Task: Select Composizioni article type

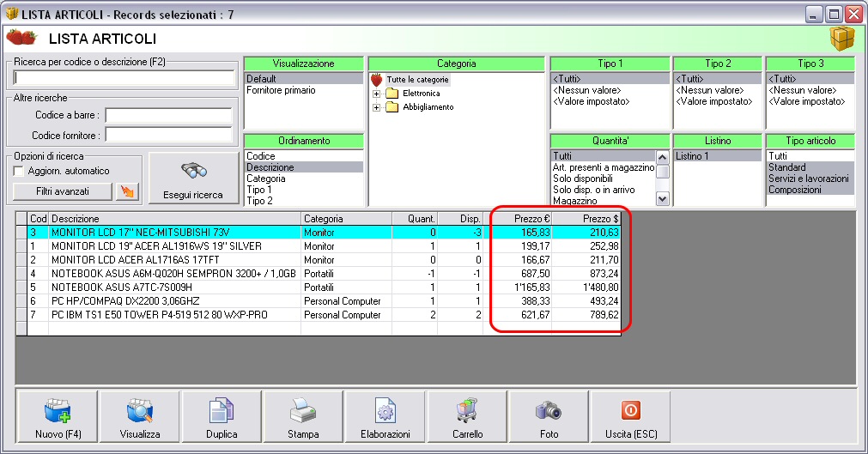Action: click(810, 190)
